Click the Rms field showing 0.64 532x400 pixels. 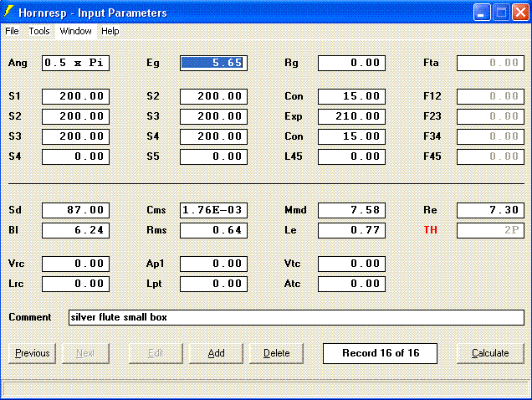click(214, 230)
